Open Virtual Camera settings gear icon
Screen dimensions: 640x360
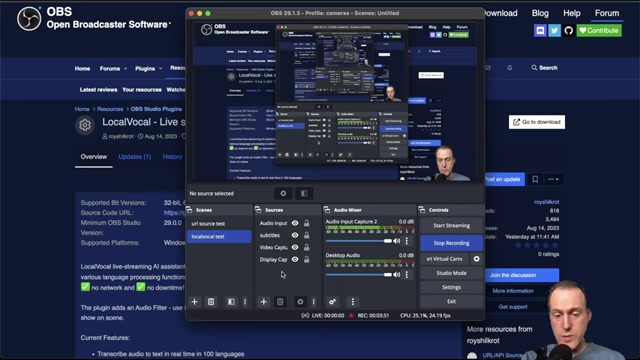click(x=476, y=259)
